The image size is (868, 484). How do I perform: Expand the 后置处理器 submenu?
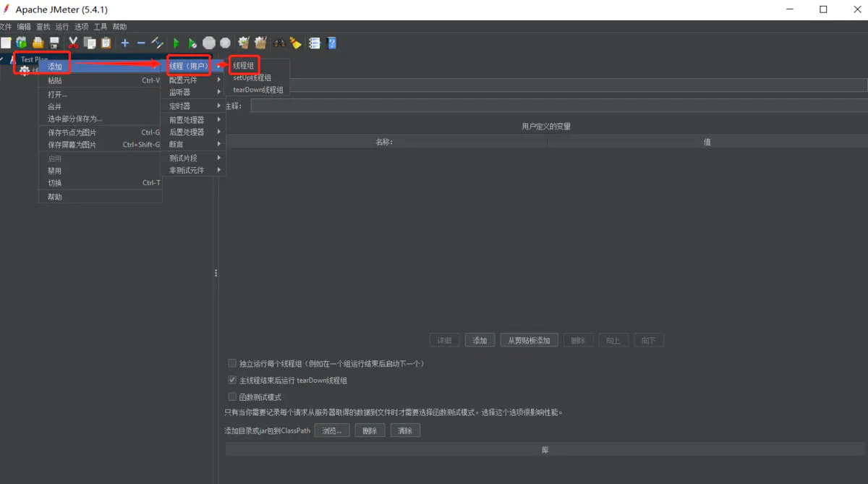click(194, 132)
